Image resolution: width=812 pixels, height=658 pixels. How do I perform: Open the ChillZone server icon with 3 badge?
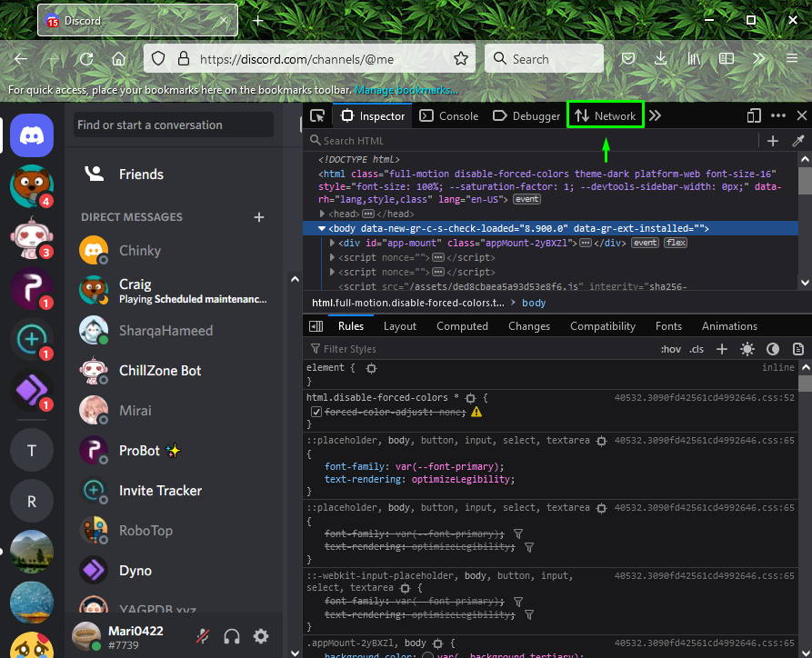click(x=32, y=237)
